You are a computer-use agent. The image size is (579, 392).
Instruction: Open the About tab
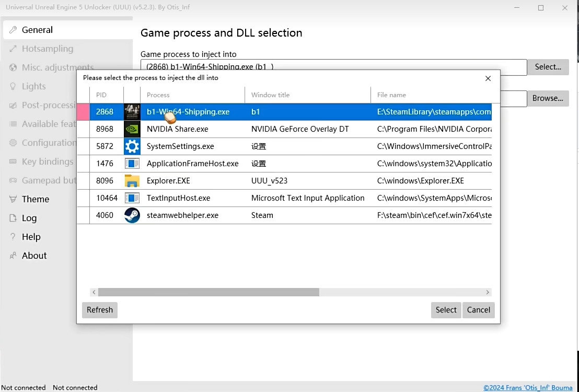(x=34, y=256)
